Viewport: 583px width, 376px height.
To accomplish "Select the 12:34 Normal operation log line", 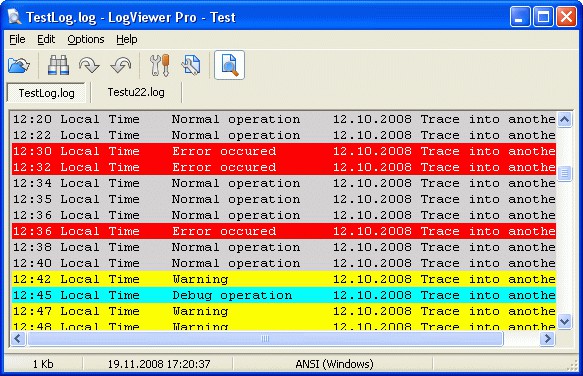I will coord(284,183).
